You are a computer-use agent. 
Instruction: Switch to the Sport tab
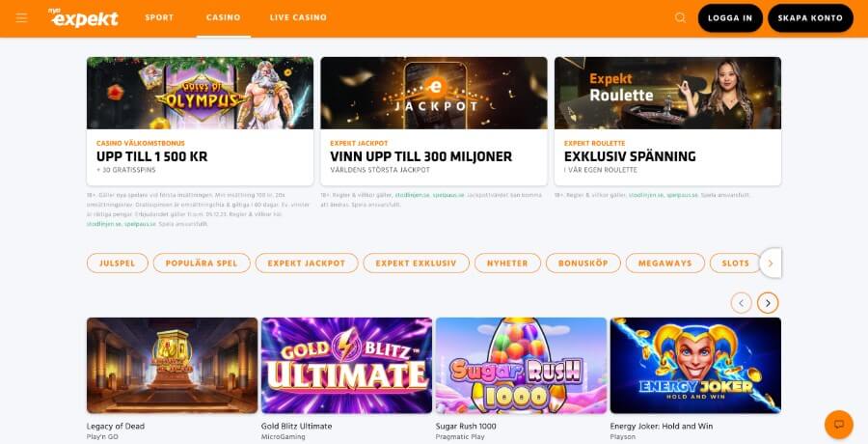pos(159,17)
